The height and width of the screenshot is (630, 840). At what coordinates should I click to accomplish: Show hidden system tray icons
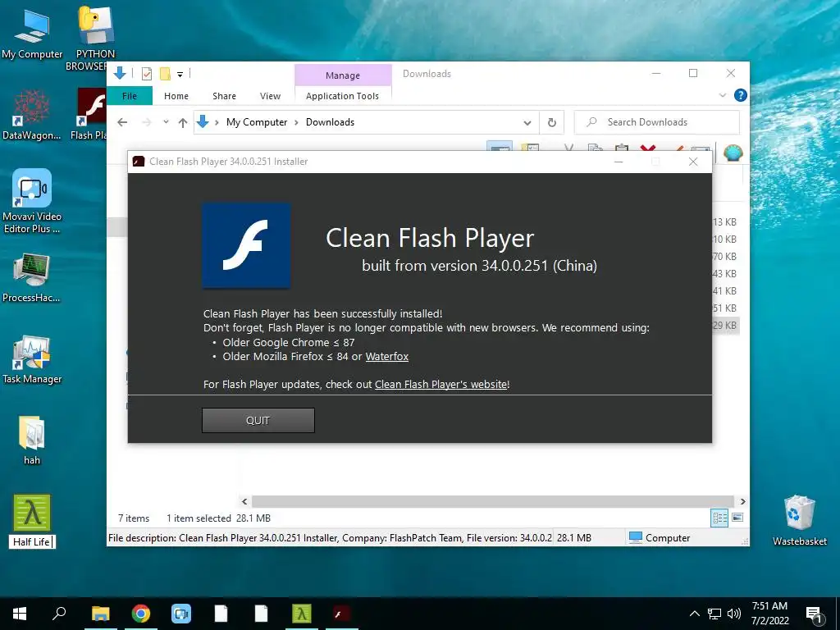click(694, 614)
